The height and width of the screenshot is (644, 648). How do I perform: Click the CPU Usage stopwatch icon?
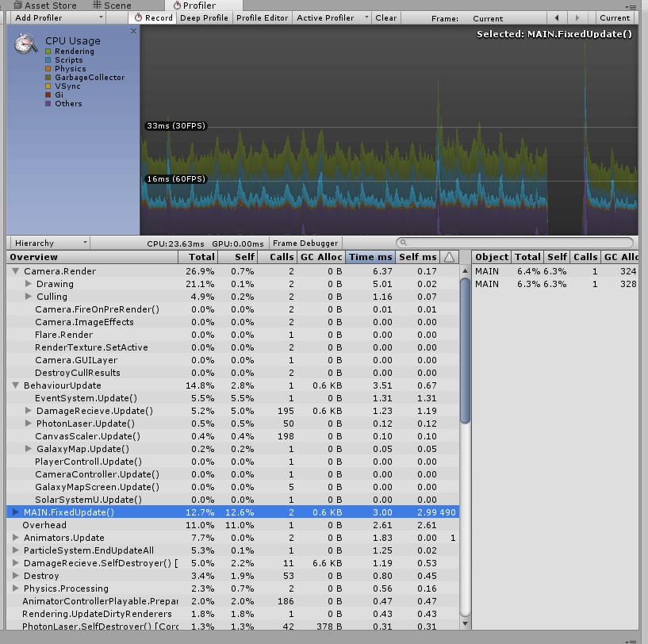coord(25,43)
